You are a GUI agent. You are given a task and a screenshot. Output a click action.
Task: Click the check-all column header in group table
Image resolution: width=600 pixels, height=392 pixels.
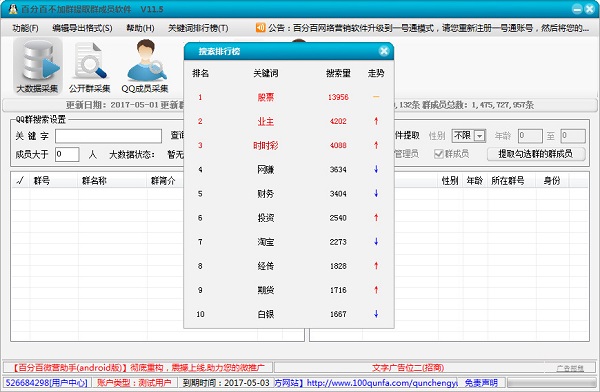(x=20, y=180)
